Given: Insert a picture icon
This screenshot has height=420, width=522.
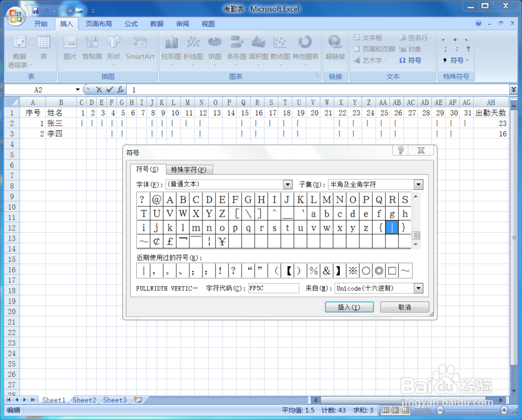Looking at the screenshot, I should (x=70, y=47).
